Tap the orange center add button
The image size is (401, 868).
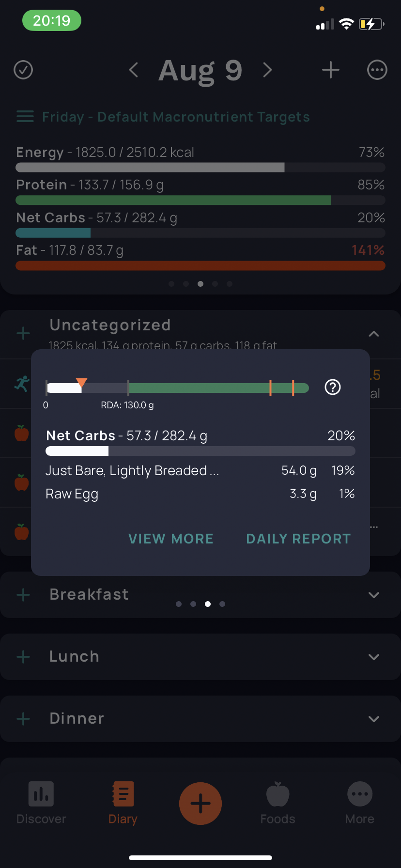[200, 804]
